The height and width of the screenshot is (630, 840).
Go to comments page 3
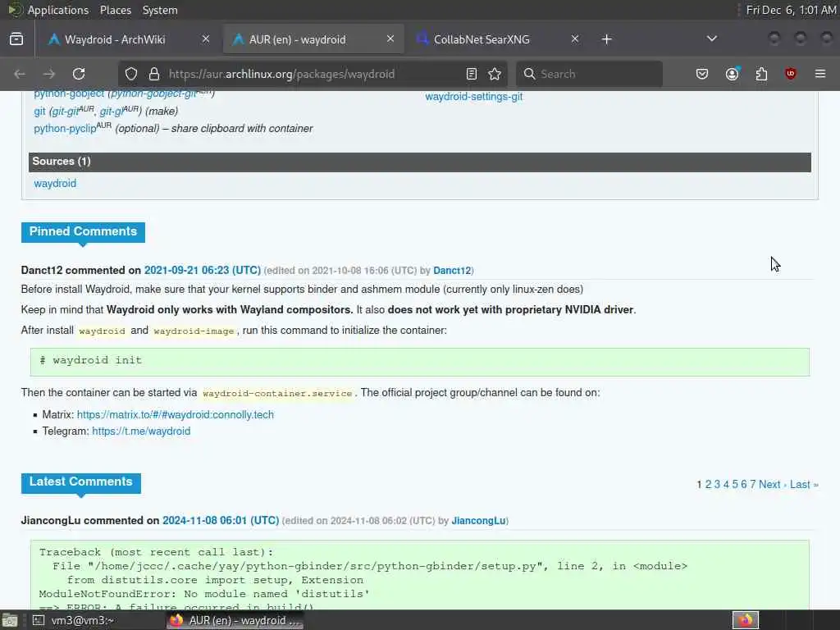click(717, 484)
